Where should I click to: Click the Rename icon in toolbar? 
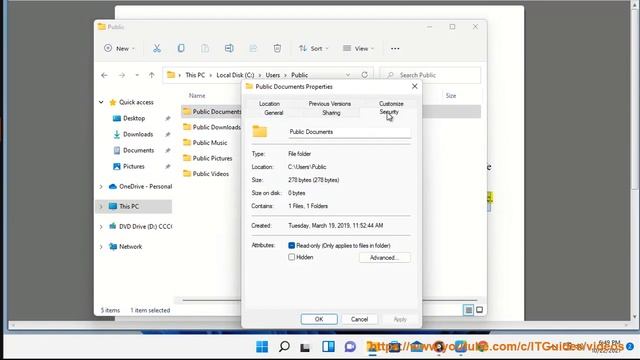pyautogui.click(x=229, y=49)
